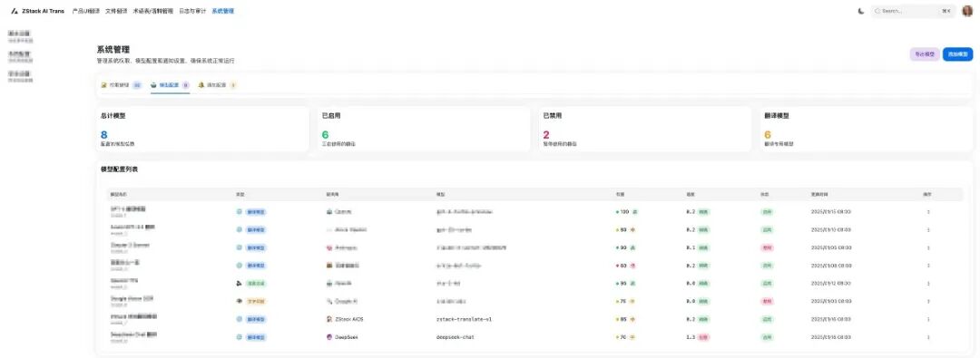
Task: Click the red disabled status badge in Anthropic row
Action: 767,247
